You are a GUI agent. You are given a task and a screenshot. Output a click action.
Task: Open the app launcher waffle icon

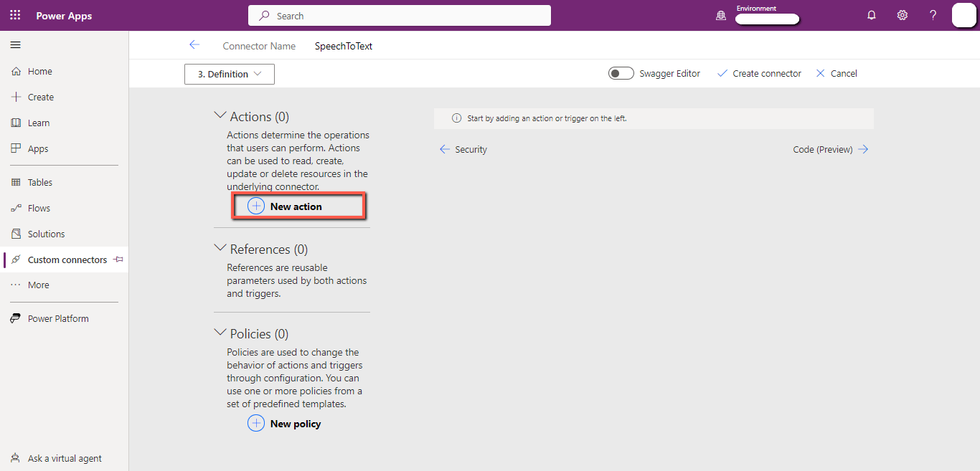[x=15, y=15]
